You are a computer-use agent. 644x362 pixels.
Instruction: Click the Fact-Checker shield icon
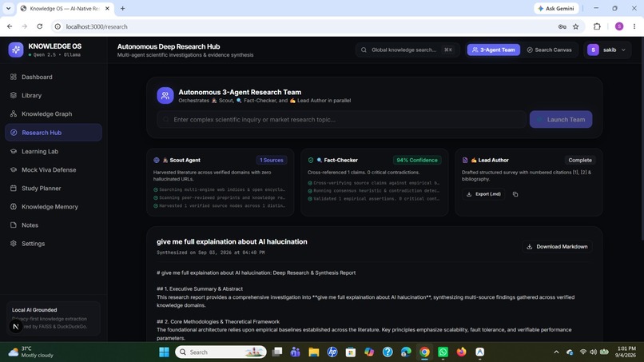311,161
